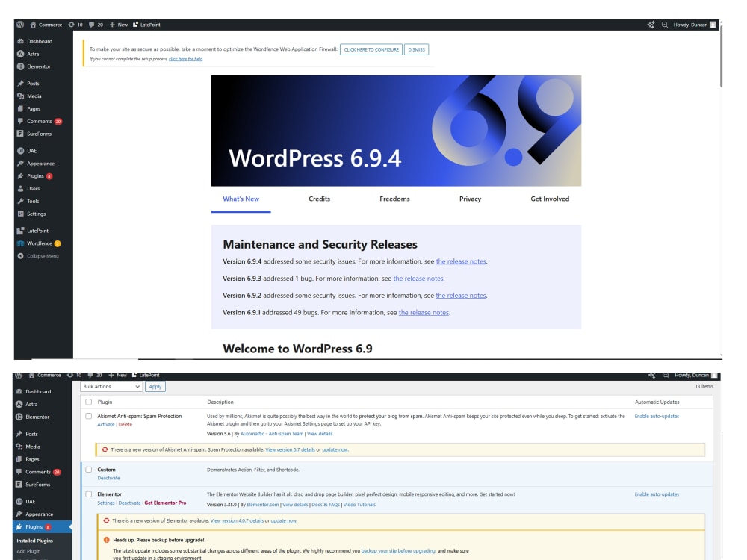Deactivate the Custom plugin
747x560 pixels.
point(108,478)
